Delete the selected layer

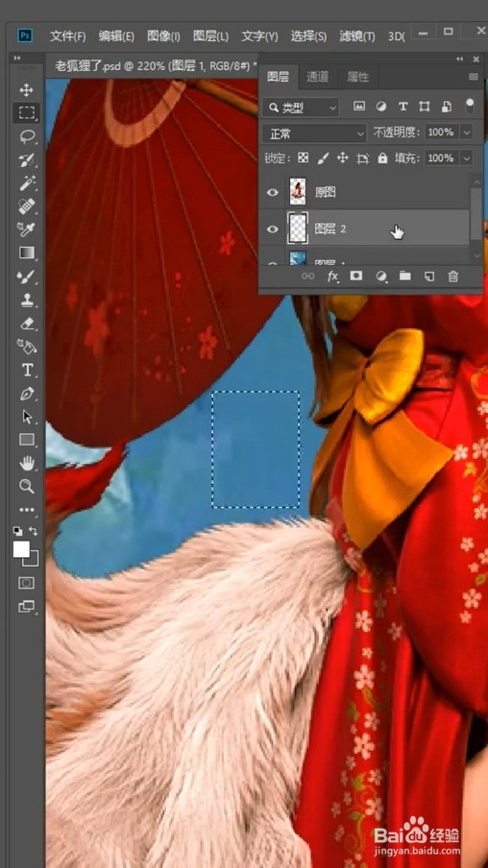click(x=453, y=277)
